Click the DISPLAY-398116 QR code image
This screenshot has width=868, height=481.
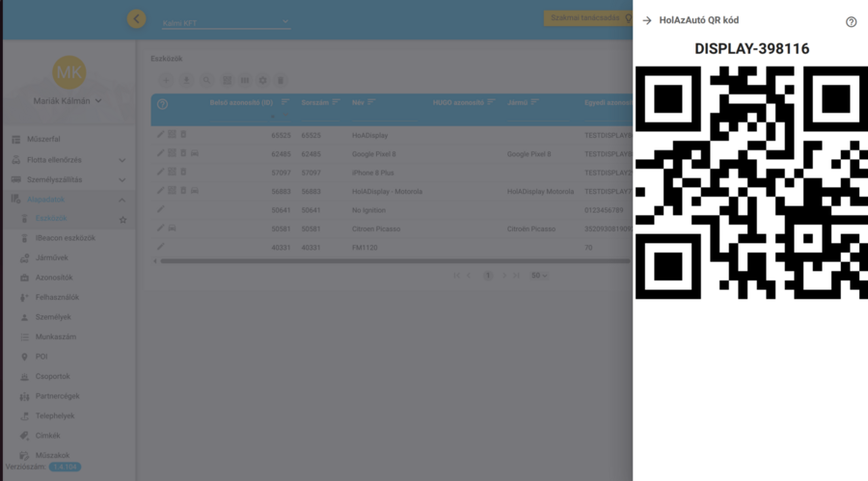751,182
